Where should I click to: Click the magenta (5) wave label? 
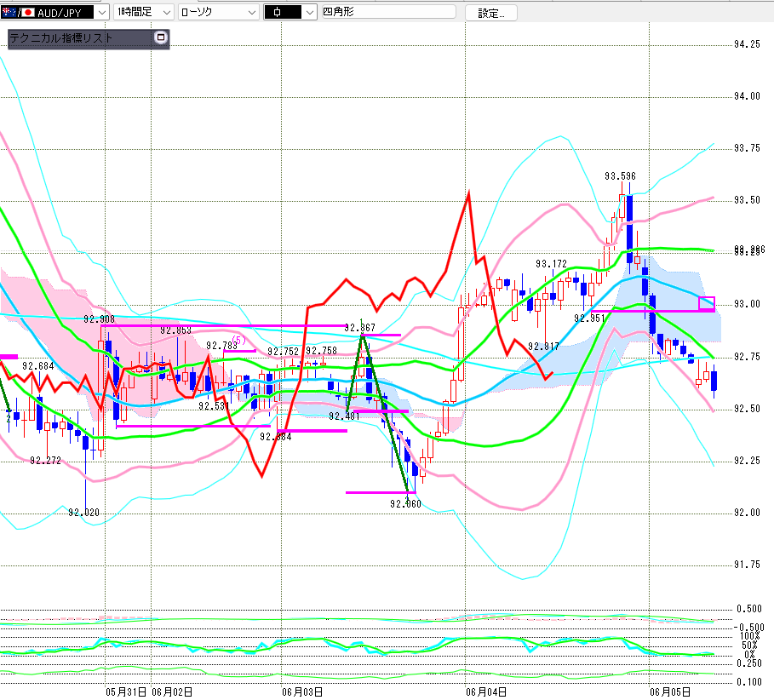[238, 340]
